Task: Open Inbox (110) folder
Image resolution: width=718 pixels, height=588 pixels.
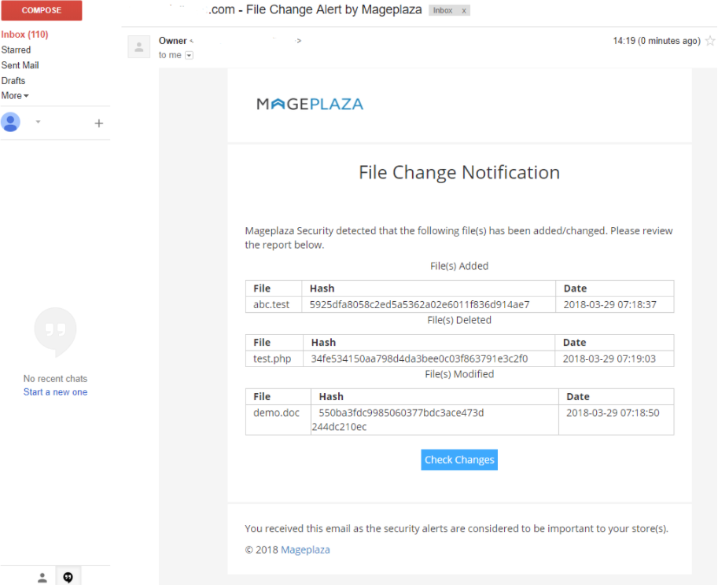Action: 24,35
